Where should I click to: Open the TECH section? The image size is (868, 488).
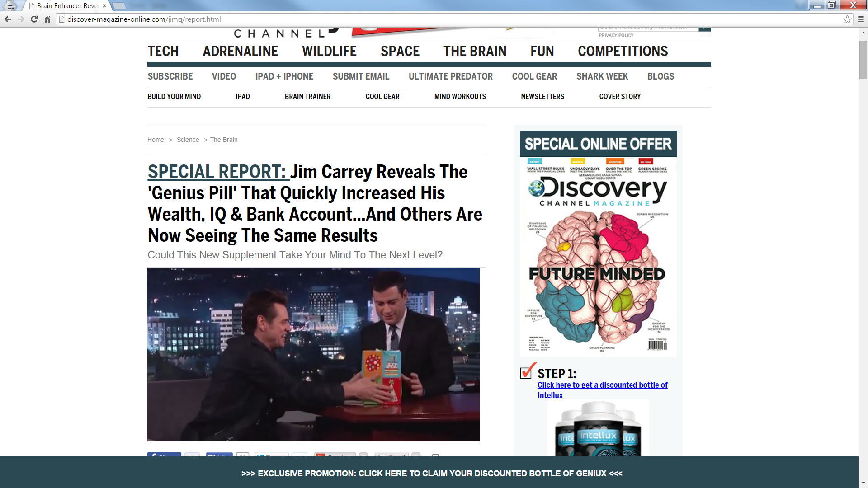(163, 51)
